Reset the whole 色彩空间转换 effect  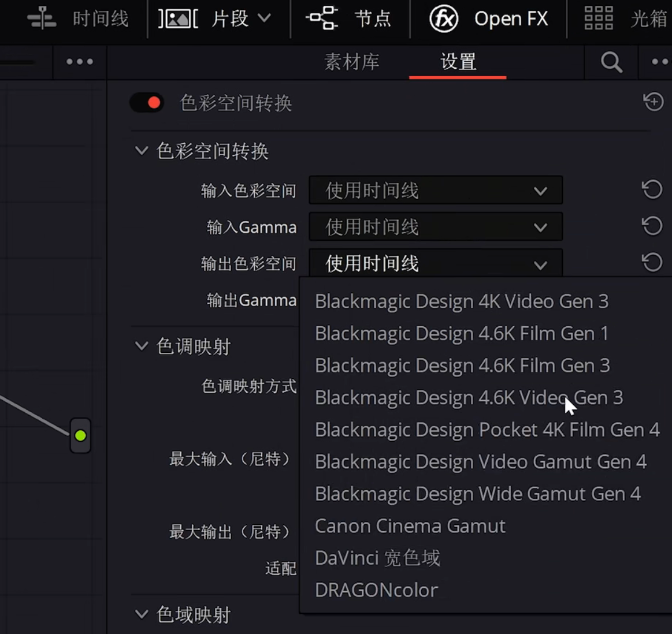[x=653, y=102]
